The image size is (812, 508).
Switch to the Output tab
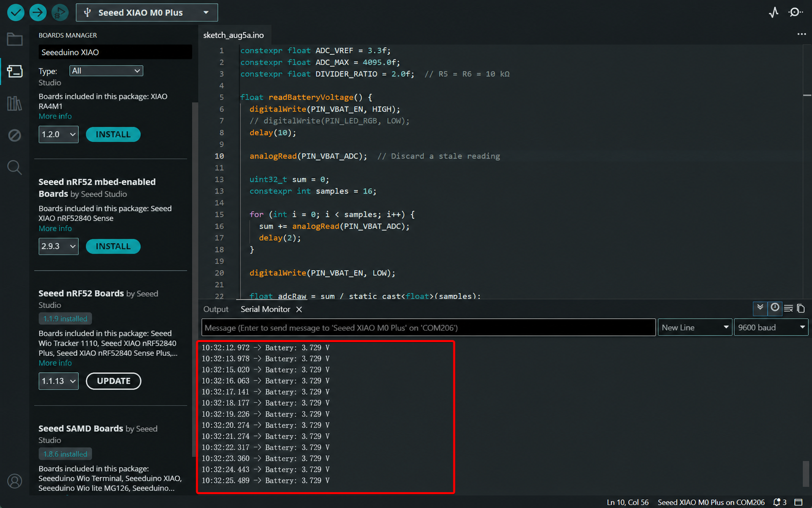tap(216, 309)
